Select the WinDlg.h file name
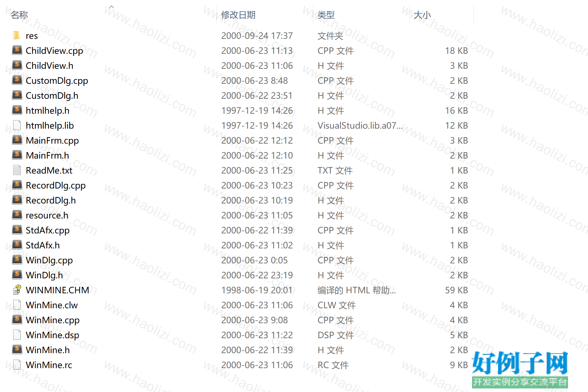The height and width of the screenshot is (392, 588). point(45,275)
